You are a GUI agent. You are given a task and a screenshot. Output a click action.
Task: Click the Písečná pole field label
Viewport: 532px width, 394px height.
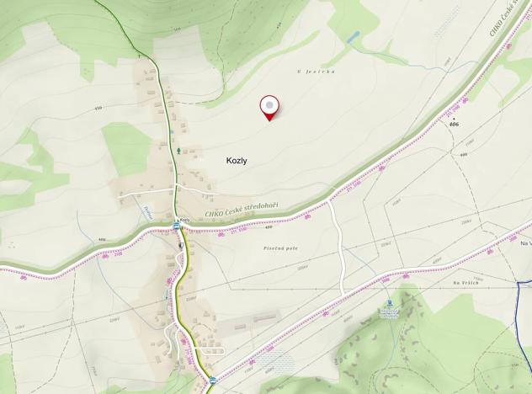coord(281,248)
